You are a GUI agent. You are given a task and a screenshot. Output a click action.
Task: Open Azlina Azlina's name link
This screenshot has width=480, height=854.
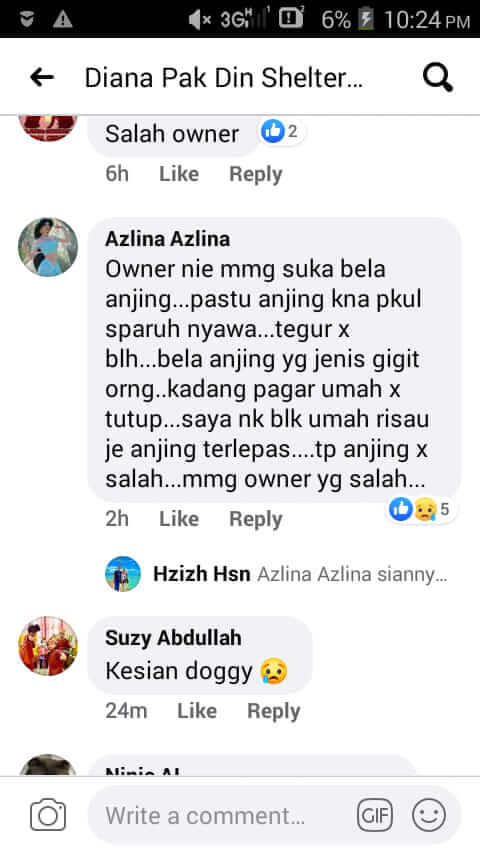(x=167, y=239)
